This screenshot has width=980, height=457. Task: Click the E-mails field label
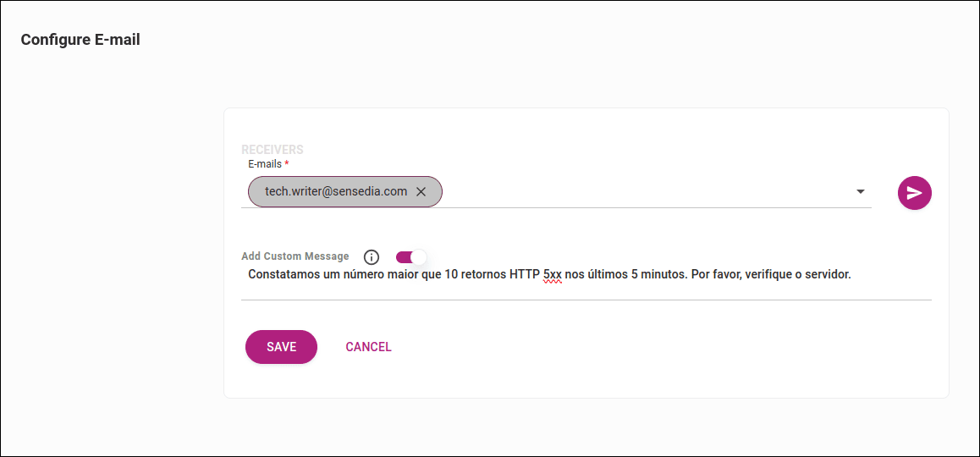point(264,164)
